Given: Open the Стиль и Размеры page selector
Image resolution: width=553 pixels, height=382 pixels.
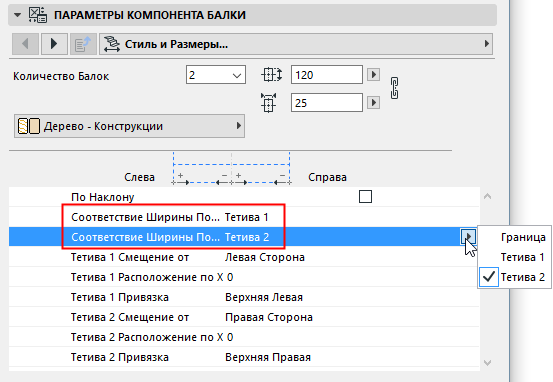Looking at the screenshot, I should point(296,44).
